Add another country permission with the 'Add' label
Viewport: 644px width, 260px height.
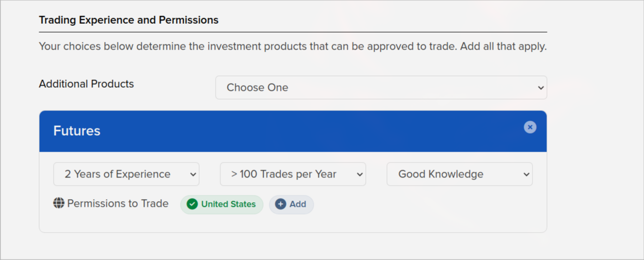[x=292, y=204]
